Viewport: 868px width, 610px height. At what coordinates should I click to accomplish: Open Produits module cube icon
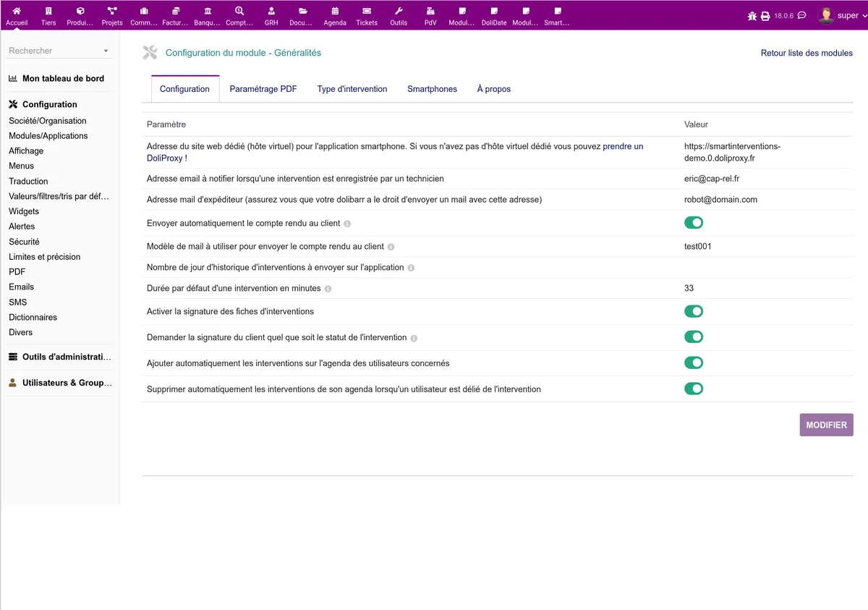click(x=80, y=12)
